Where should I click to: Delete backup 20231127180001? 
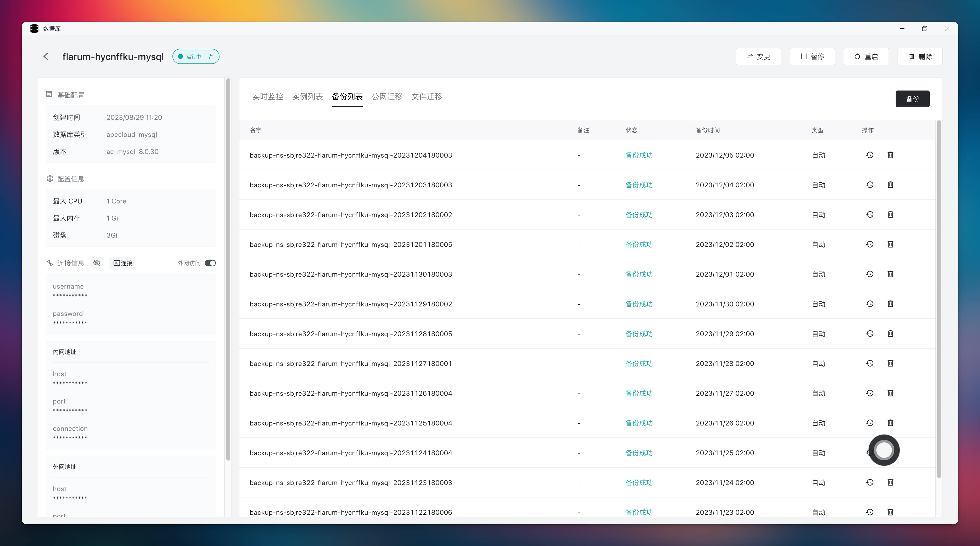[x=890, y=363]
